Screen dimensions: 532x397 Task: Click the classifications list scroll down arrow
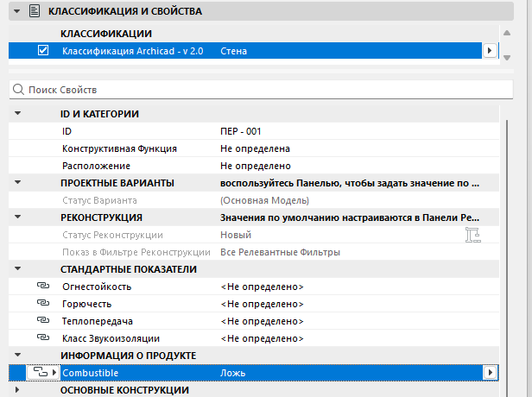click(507, 58)
